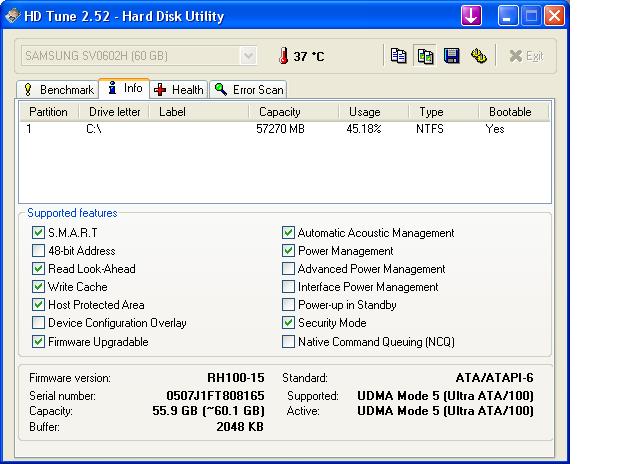
Task: Click the NTFS type cell
Action: [x=430, y=129]
